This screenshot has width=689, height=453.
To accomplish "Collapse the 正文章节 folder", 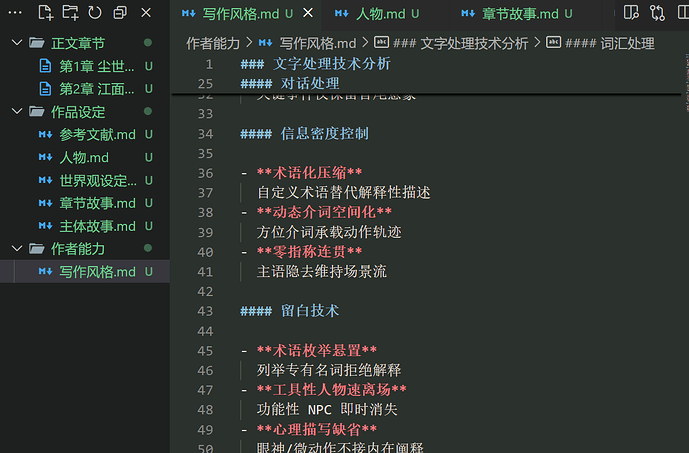I will [17, 43].
